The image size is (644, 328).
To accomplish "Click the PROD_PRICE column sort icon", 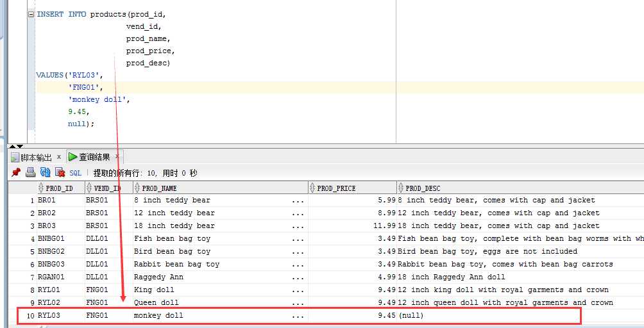I will [312, 188].
